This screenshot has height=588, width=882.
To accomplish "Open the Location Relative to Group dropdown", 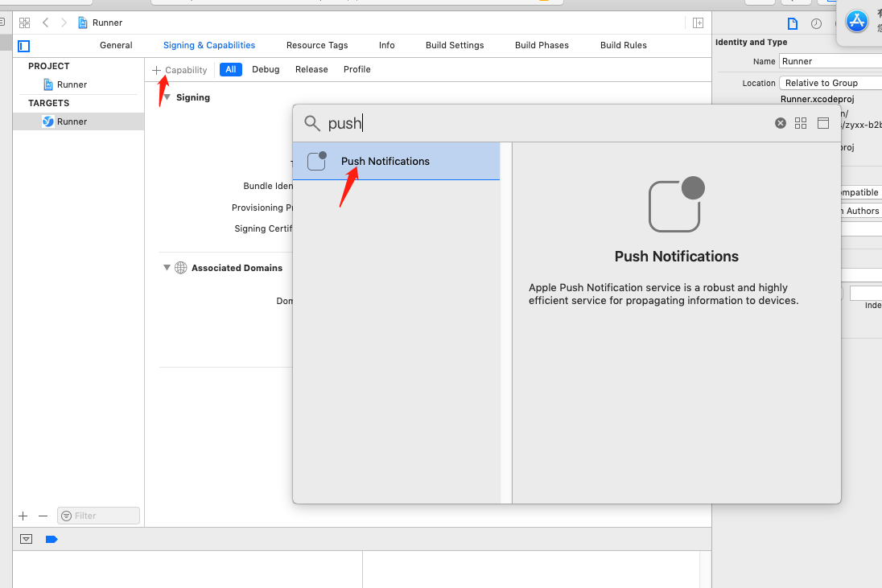I will pyautogui.click(x=830, y=83).
